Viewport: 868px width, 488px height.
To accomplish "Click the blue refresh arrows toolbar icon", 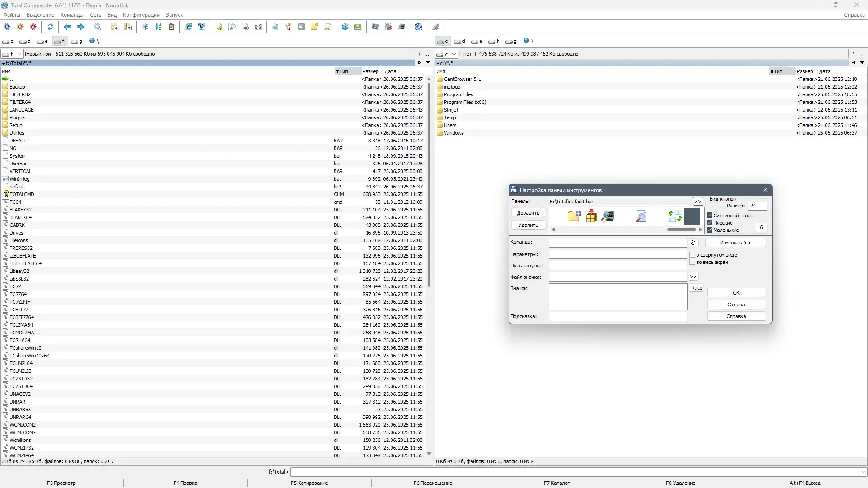I will [50, 27].
